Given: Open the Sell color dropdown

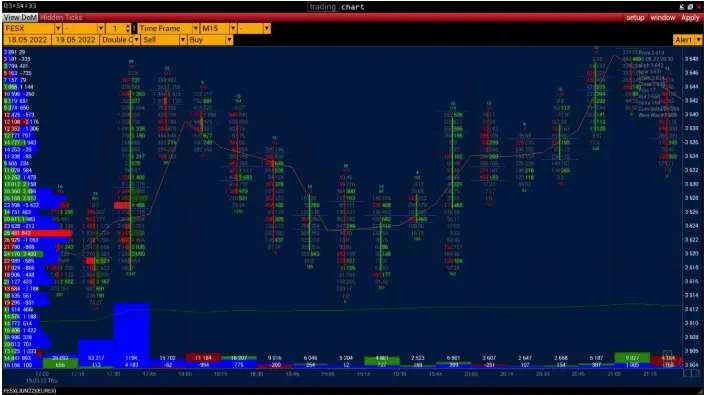Looking at the screenshot, I should (183, 40).
